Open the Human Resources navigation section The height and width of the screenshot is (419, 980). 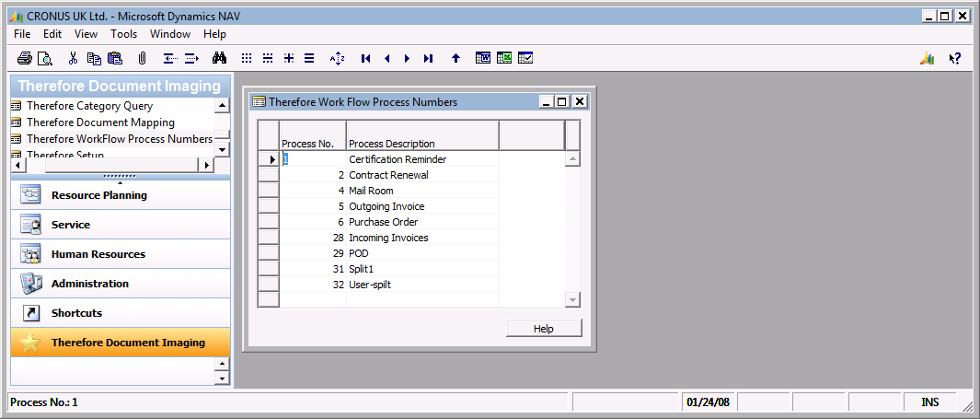(x=121, y=254)
